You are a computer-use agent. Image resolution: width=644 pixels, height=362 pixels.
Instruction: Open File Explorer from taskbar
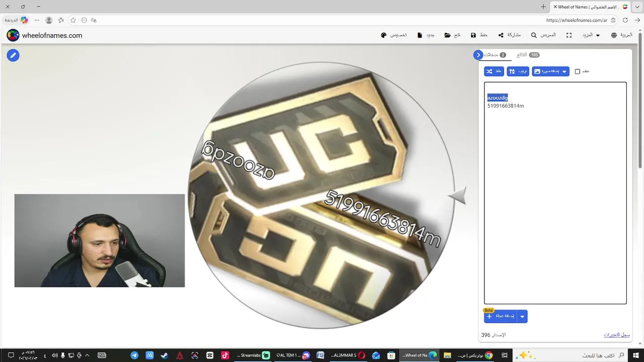447,355
